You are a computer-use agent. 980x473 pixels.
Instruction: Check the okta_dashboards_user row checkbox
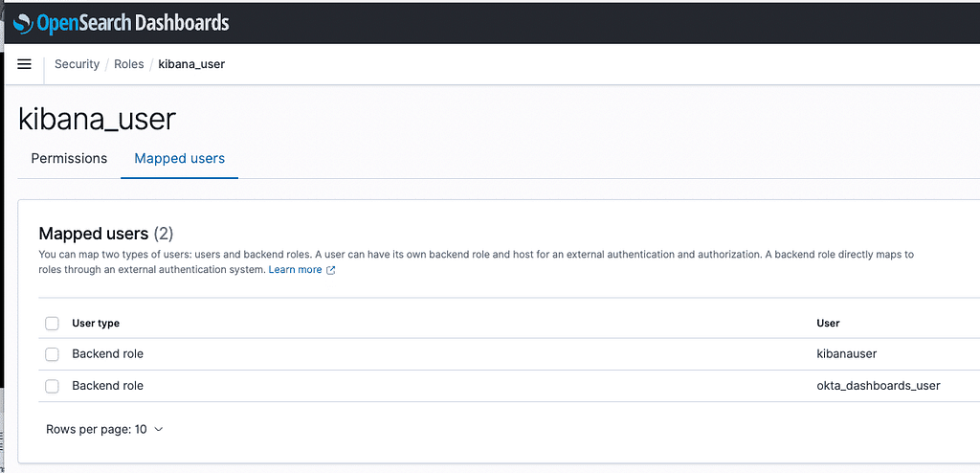point(52,386)
